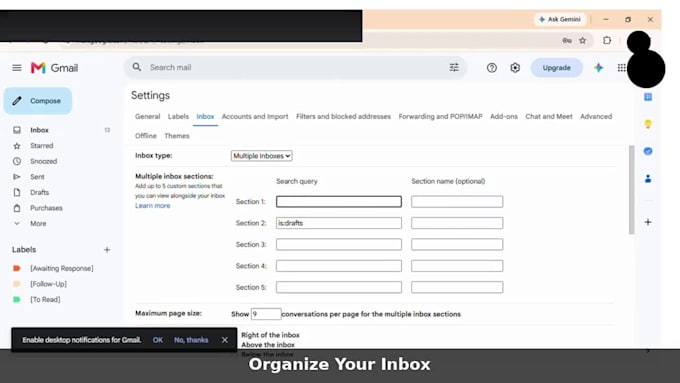Decline notifications with No, thanks
Viewport: 680px width, 383px height.
pyautogui.click(x=191, y=340)
